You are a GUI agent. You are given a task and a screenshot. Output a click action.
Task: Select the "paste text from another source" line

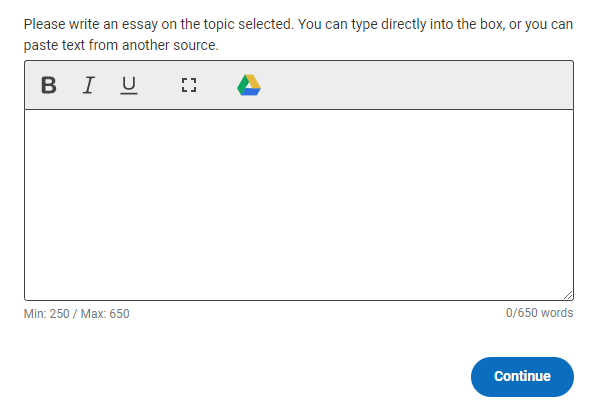point(121,45)
